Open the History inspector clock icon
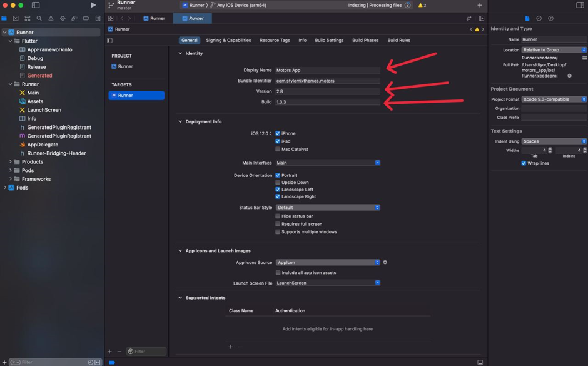This screenshot has height=366, width=588. point(539,18)
